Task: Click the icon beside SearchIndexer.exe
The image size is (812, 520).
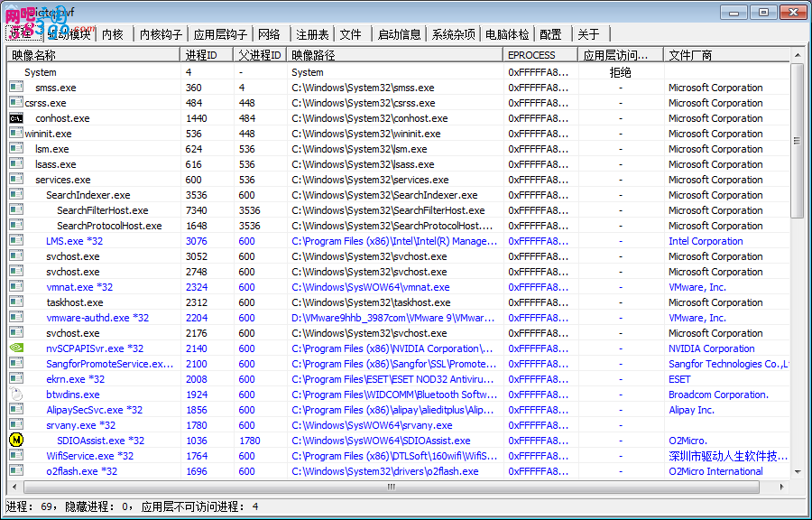Action: (x=16, y=195)
